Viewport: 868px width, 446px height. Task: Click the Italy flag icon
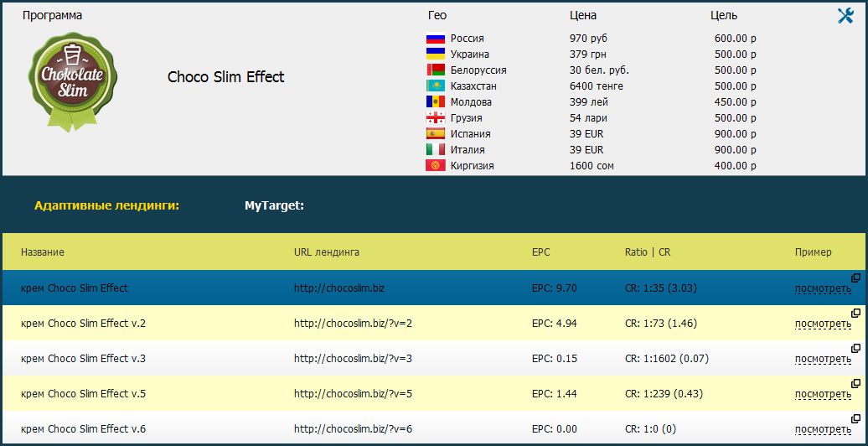(436, 149)
